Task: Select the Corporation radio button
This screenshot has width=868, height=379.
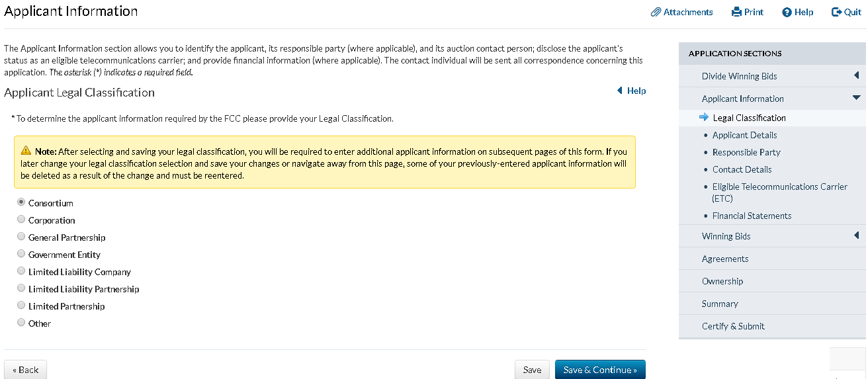Action: [x=22, y=220]
